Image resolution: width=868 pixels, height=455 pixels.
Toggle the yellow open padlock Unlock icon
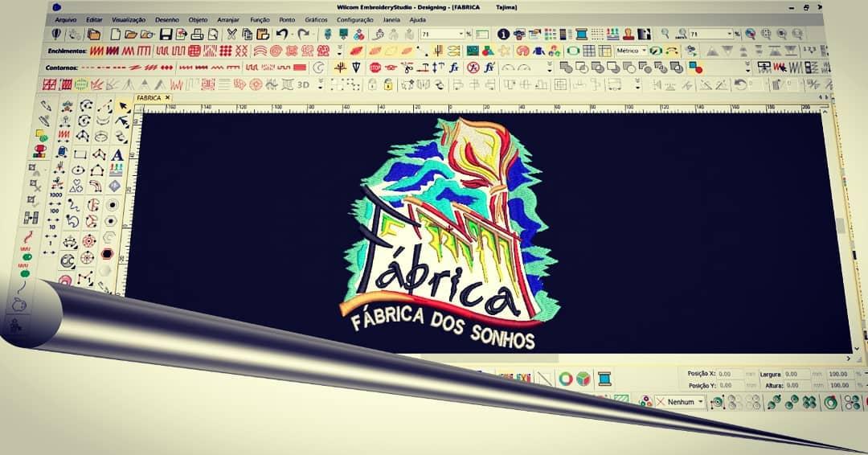[x=389, y=84]
